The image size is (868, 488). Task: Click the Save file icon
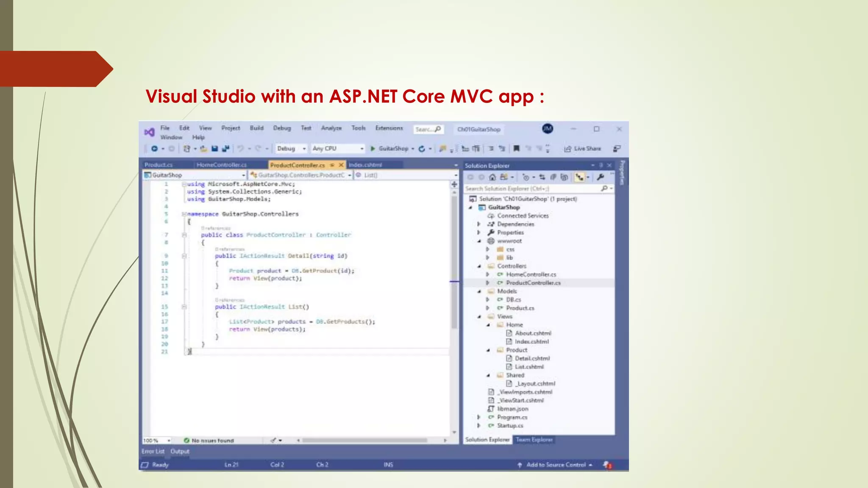(214, 149)
